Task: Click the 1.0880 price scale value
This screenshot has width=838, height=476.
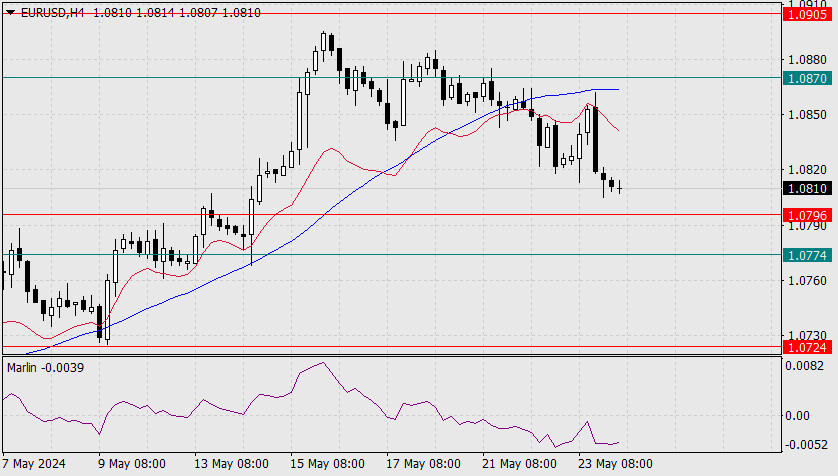Action: point(808,59)
